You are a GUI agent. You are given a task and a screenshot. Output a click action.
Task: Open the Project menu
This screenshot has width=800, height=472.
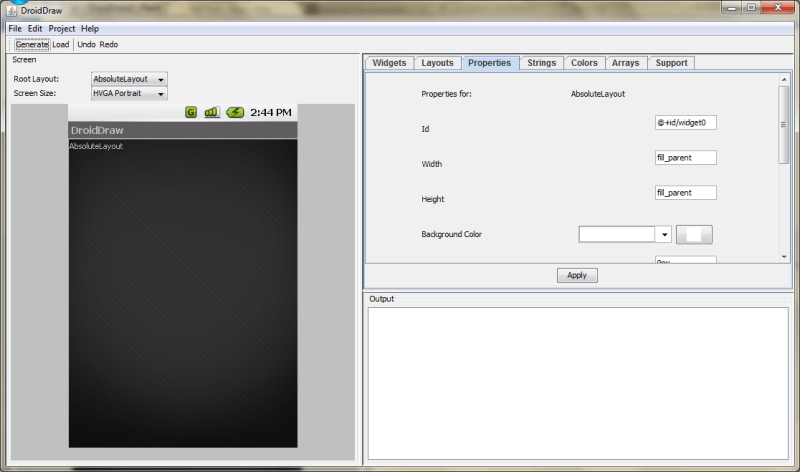pos(62,29)
